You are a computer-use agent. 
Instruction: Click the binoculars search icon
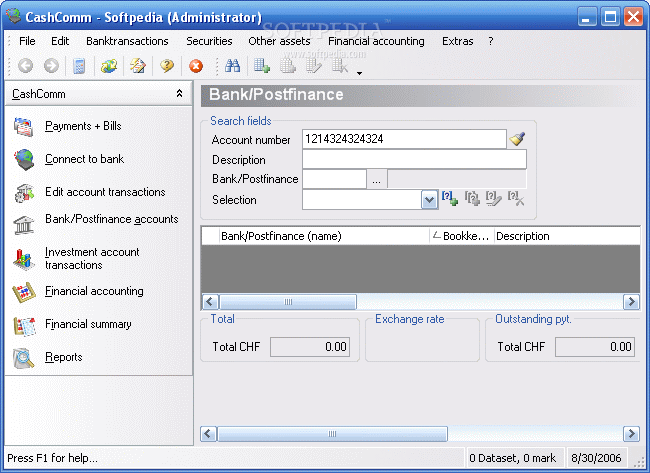click(x=232, y=65)
